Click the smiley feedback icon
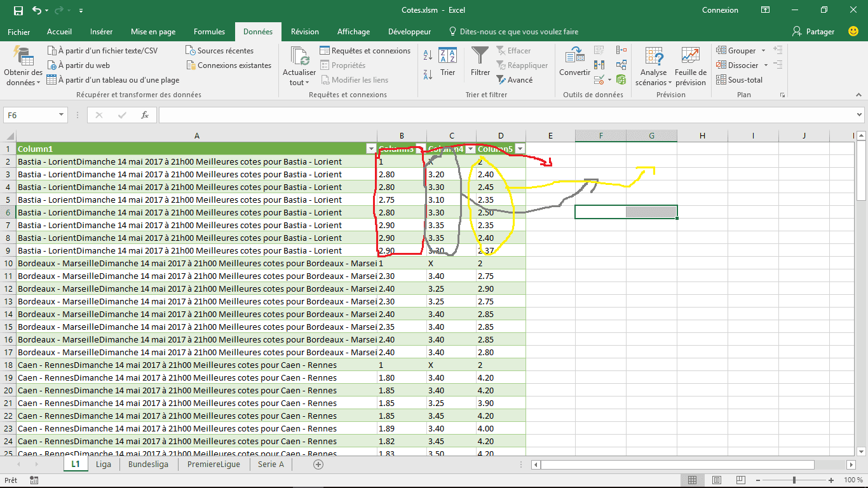 [x=853, y=31]
